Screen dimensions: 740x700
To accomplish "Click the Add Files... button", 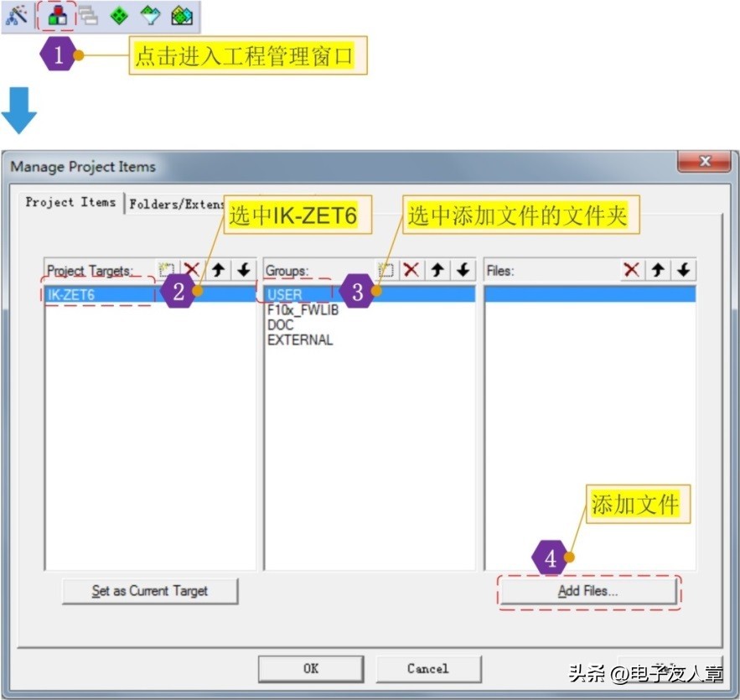I will pos(588,591).
